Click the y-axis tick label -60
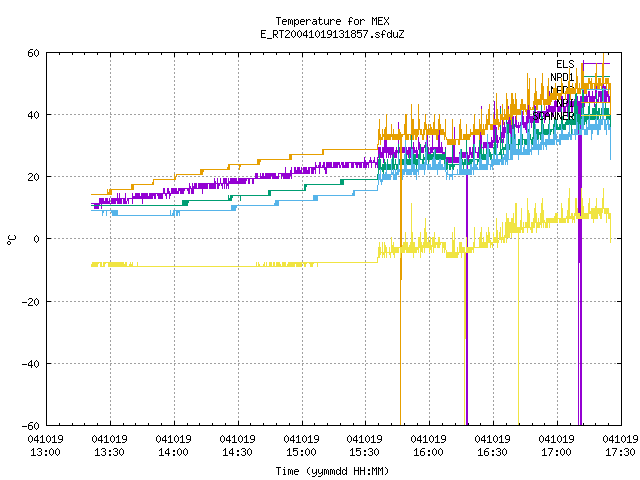This screenshot has height=480, width=640. click(31, 426)
